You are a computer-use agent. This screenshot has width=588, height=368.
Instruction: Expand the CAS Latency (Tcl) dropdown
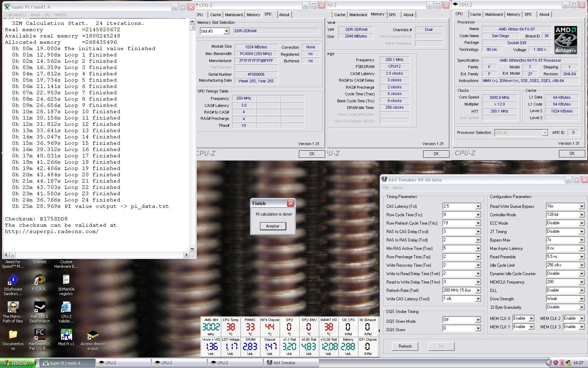(478, 206)
